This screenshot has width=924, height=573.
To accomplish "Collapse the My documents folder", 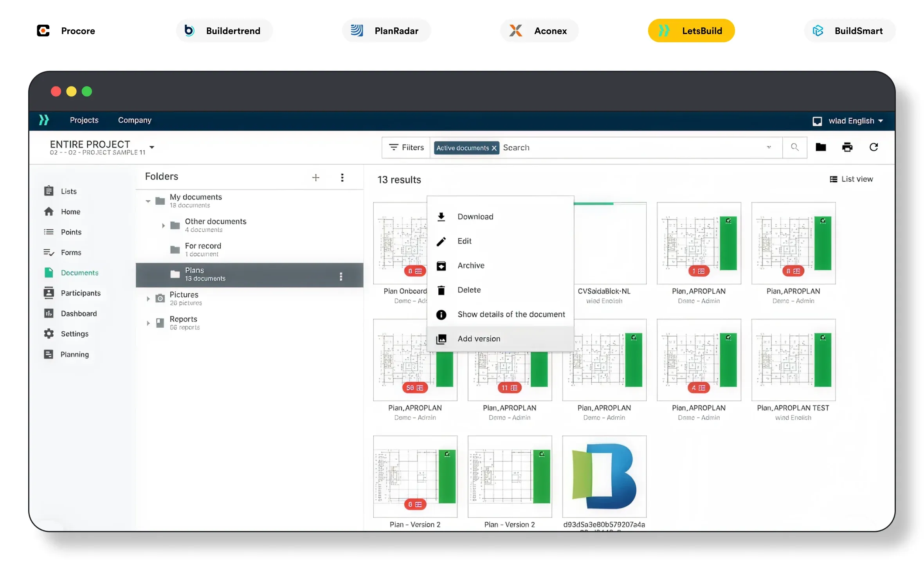I will click(x=148, y=201).
